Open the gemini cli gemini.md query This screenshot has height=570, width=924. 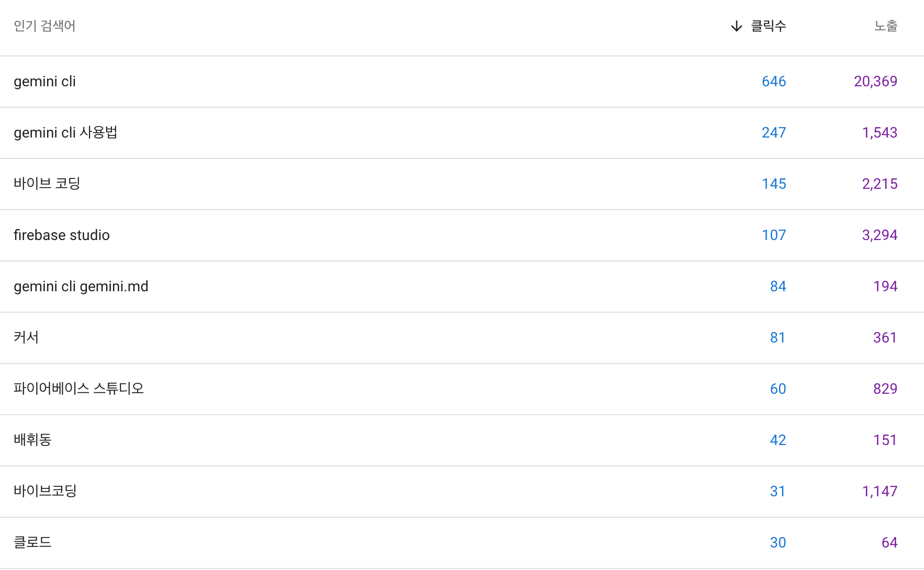tap(462, 287)
